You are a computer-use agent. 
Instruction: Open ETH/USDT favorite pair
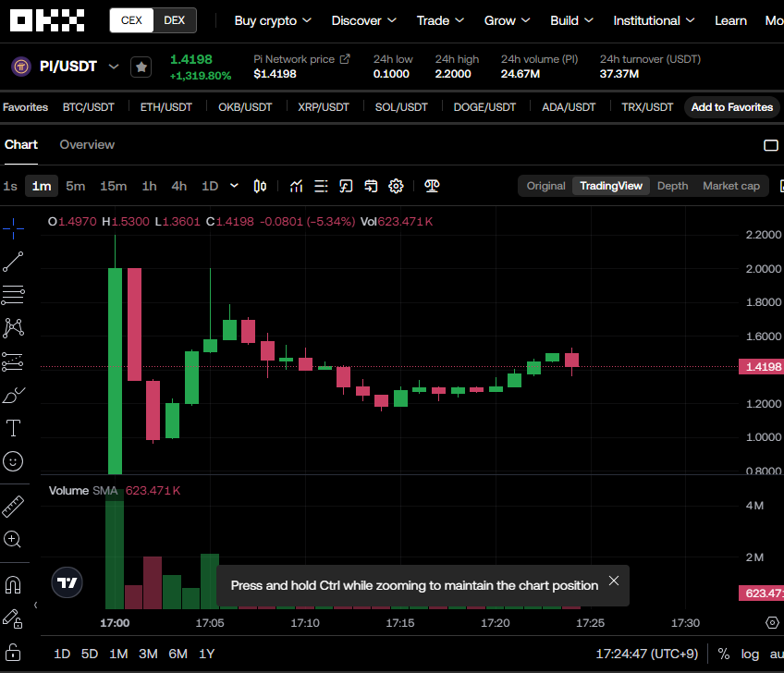[166, 107]
